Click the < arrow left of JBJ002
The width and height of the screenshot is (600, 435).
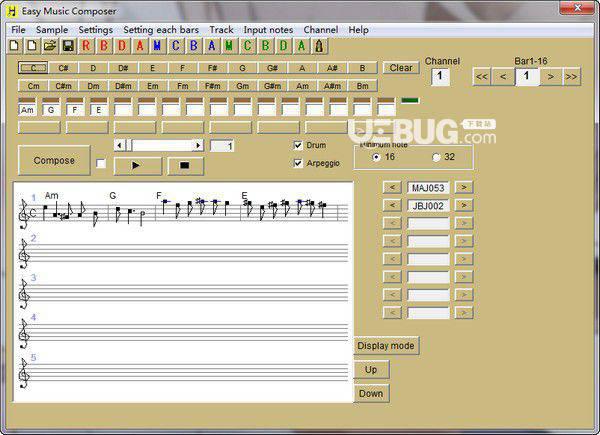pyautogui.click(x=392, y=205)
